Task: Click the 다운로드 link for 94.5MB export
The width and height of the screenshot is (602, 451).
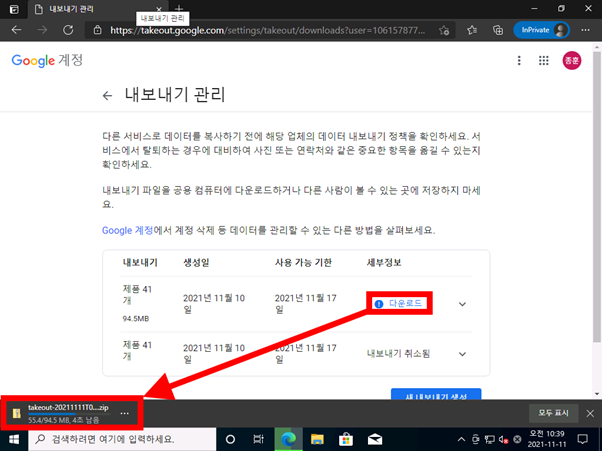Action: pyautogui.click(x=405, y=303)
